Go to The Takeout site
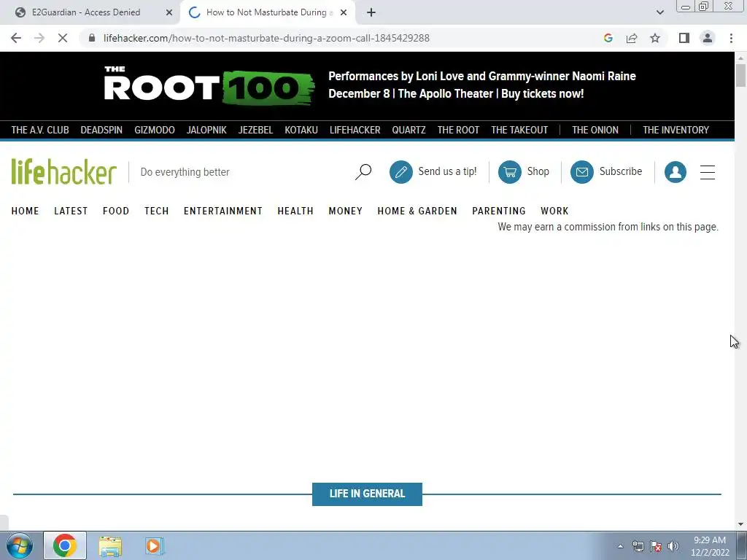The height and width of the screenshot is (560, 747). coord(519,130)
